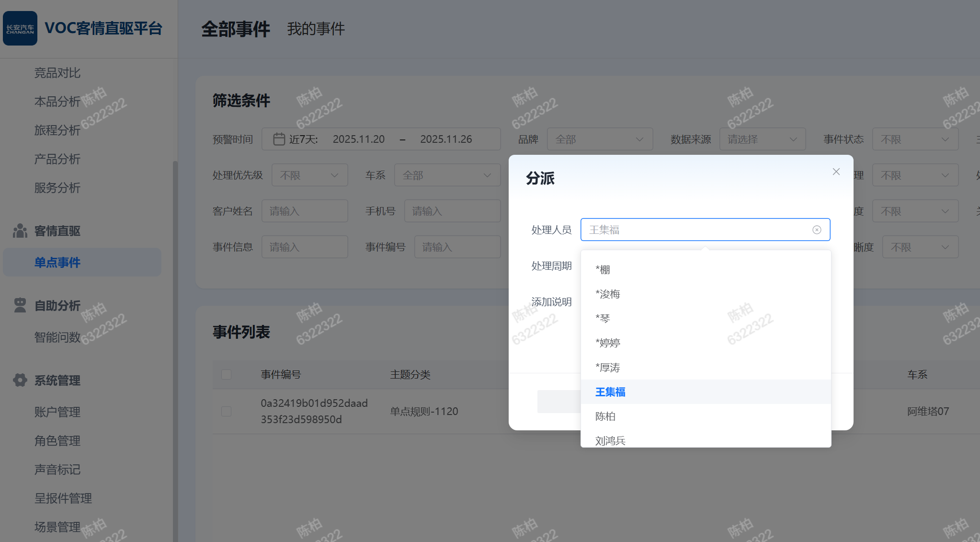Screen dimensions: 980x542
Task: Expand the 事件状态 dropdown
Action: tap(915, 139)
